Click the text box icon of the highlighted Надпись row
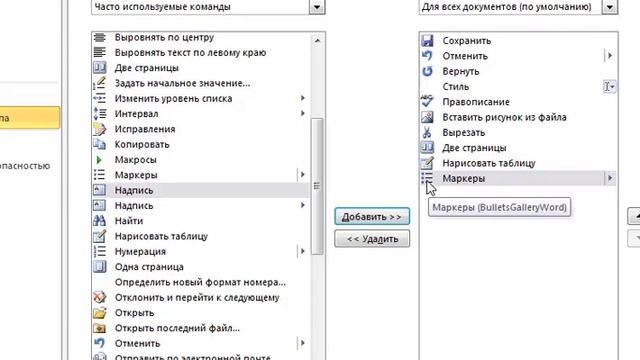This screenshot has width=640, height=360. [99, 190]
